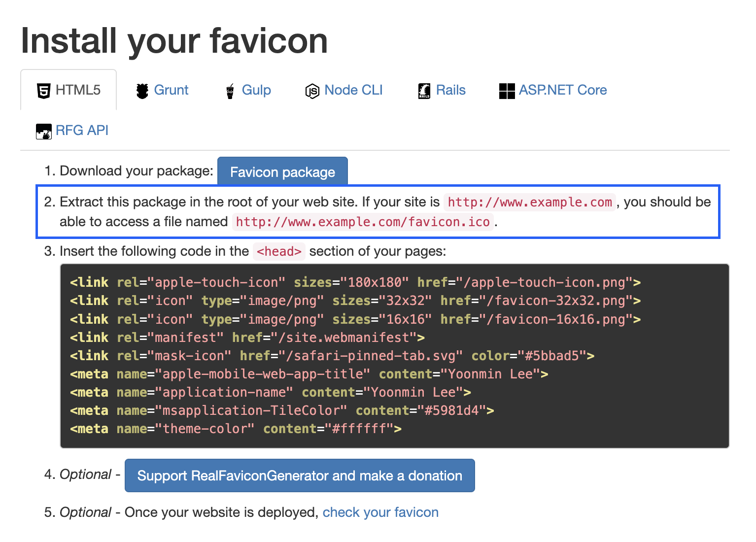Open the Rails tab

pos(442,90)
